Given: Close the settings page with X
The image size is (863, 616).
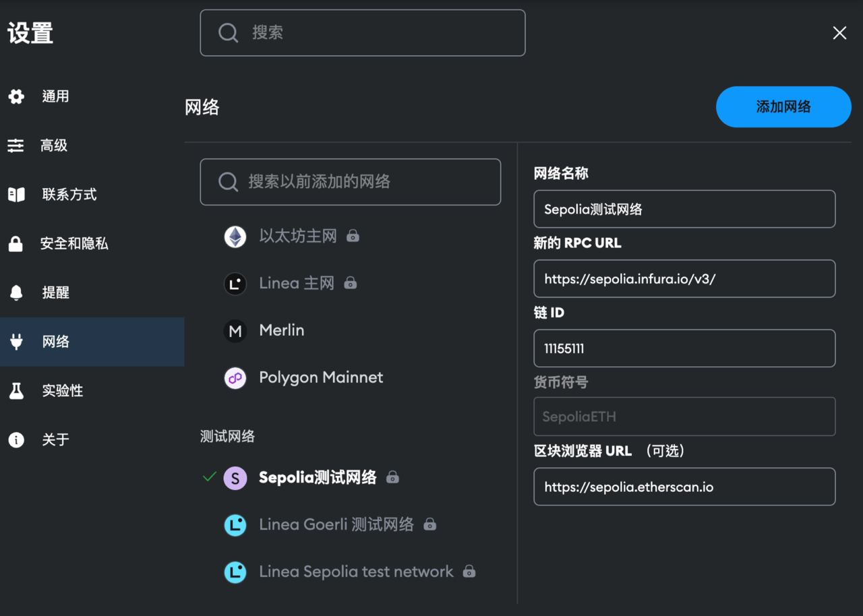Looking at the screenshot, I should 839,33.
